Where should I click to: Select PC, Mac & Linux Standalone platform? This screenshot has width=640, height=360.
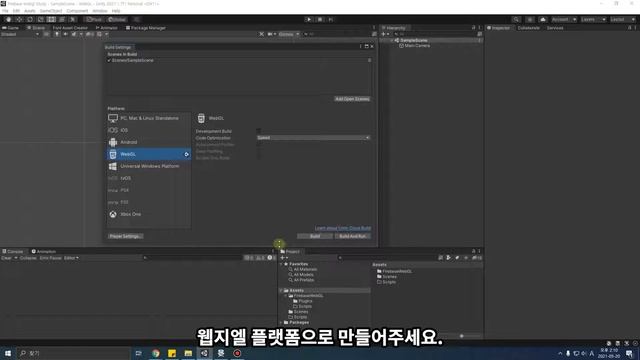coord(149,118)
